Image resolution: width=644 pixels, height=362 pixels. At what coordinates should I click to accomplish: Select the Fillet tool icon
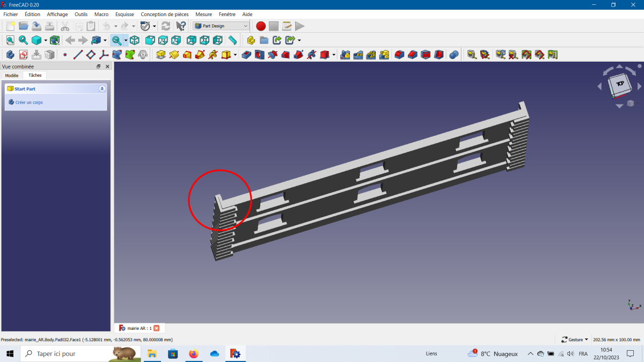click(x=400, y=55)
